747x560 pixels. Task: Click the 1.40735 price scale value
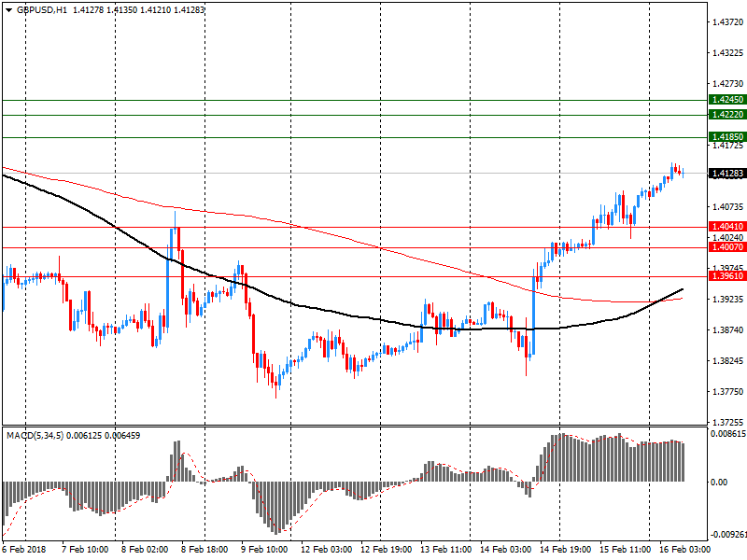click(x=728, y=206)
